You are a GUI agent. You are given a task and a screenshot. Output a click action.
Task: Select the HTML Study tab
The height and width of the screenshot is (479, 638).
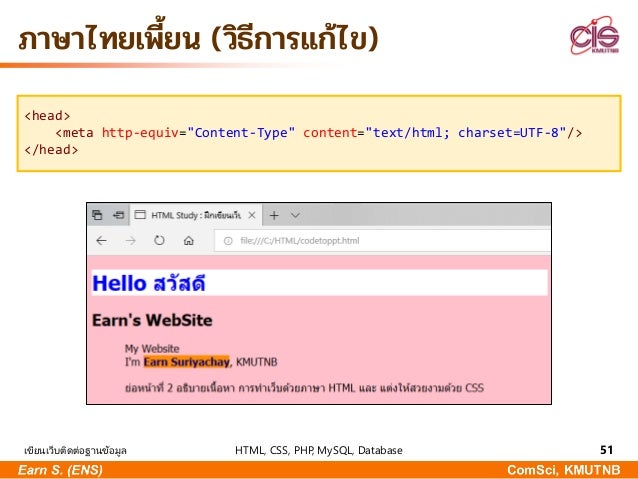tap(196, 215)
